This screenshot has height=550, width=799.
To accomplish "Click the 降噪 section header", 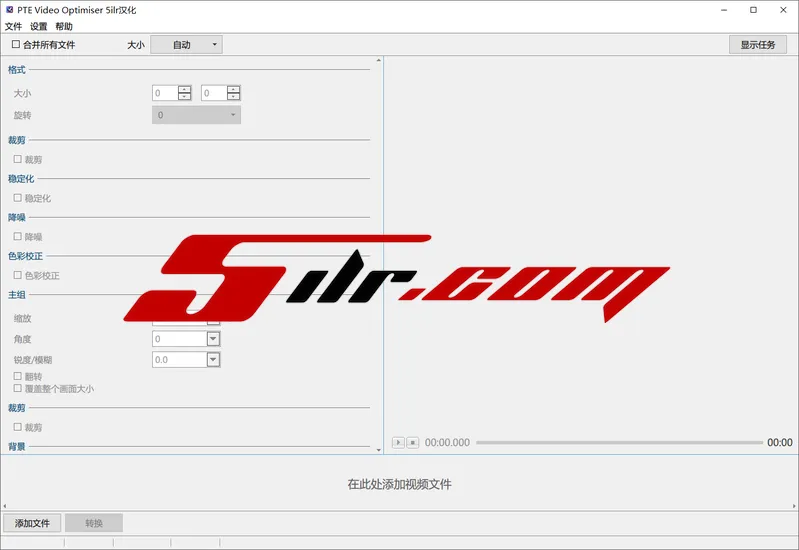I will (x=17, y=218).
